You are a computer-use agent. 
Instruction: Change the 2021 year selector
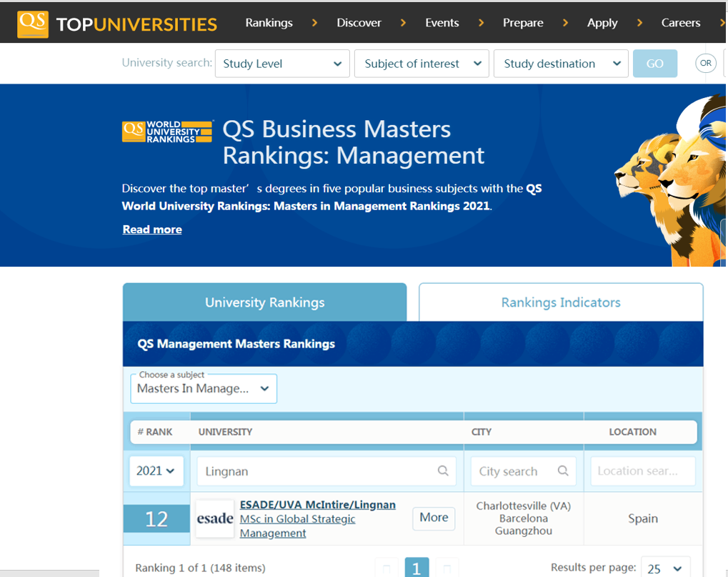pyautogui.click(x=156, y=471)
